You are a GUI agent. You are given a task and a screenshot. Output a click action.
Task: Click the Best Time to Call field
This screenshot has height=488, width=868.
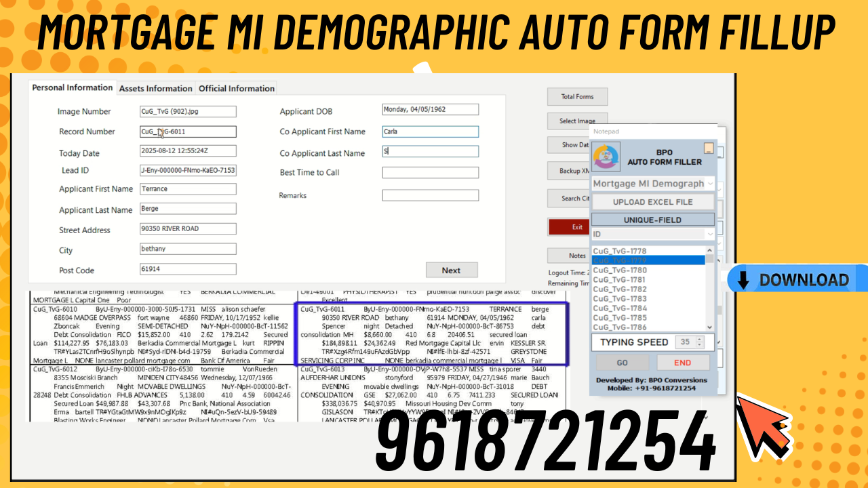[x=430, y=172]
